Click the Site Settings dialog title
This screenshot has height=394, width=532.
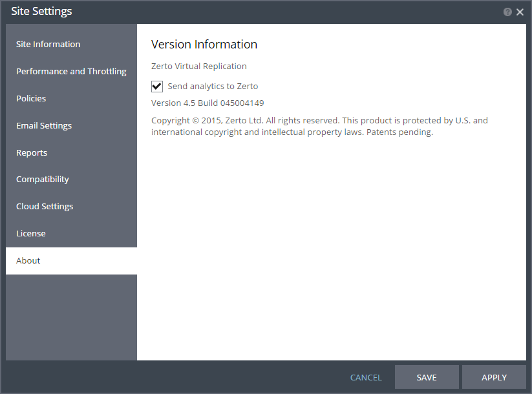[x=41, y=12]
